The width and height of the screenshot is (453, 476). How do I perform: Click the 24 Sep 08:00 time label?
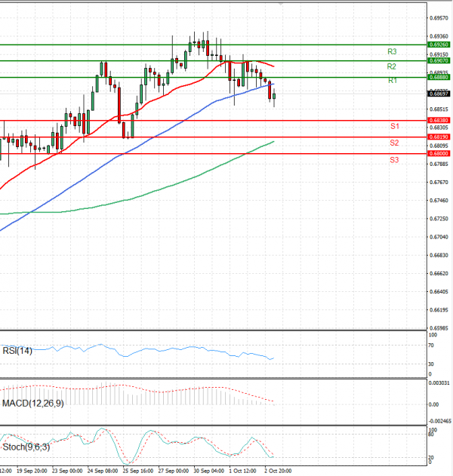101,471
